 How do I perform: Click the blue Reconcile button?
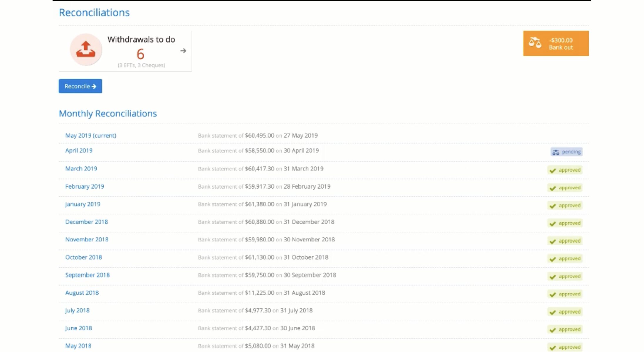coord(80,86)
